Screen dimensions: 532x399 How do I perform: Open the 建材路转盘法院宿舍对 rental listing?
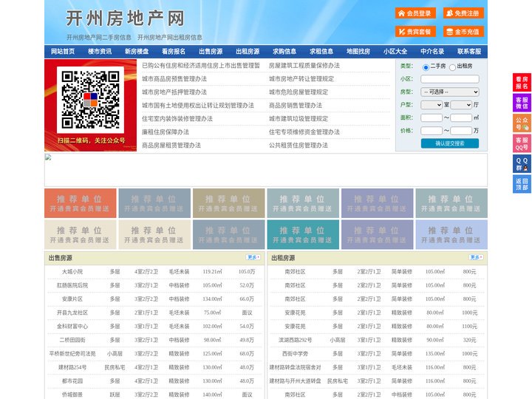(295, 367)
